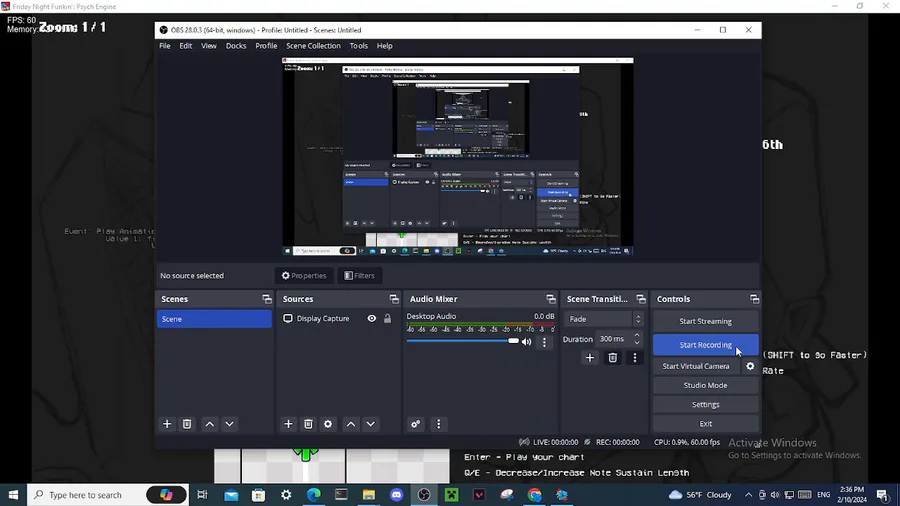Image resolution: width=900 pixels, height=506 pixels.
Task: Open Task View on taskbar
Action: (x=202, y=495)
